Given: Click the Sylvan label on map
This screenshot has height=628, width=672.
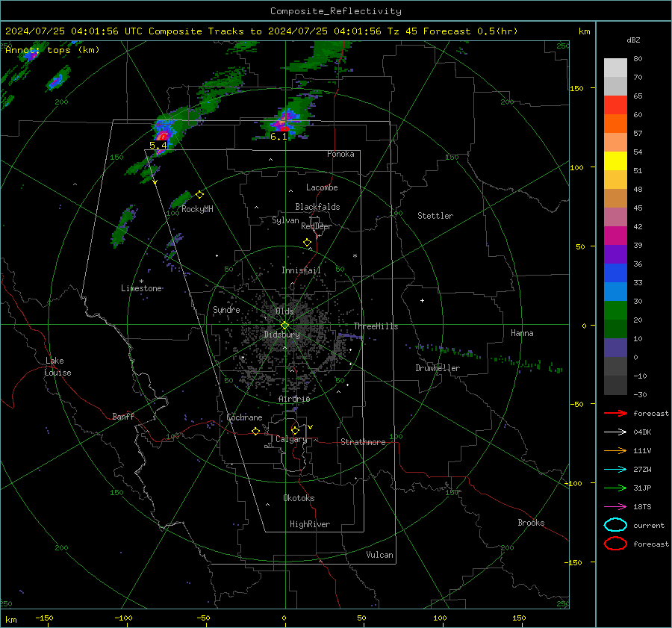Looking at the screenshot, I should click(285, 220).
